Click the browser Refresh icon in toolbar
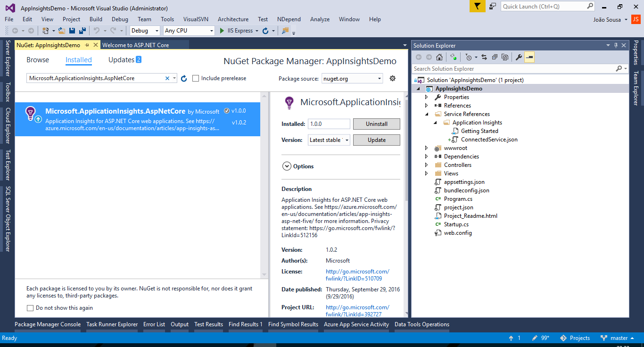The width and height of the screenshot is (644, 347). pyautogui.click(x=265, y=31)
